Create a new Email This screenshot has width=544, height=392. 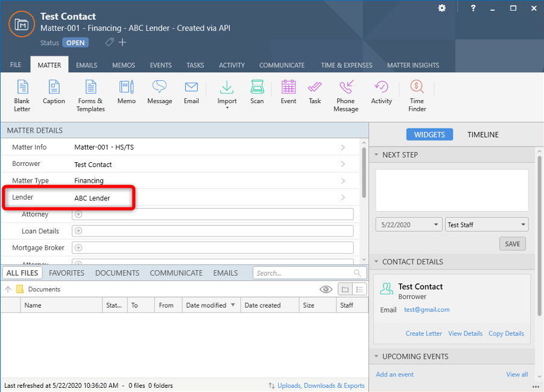(192, 92)
